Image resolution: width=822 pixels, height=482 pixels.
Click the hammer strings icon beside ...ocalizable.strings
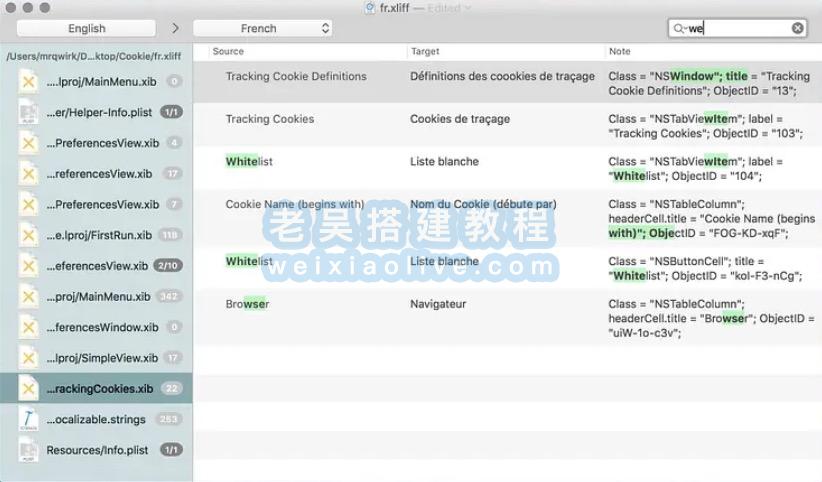point(28,420)
